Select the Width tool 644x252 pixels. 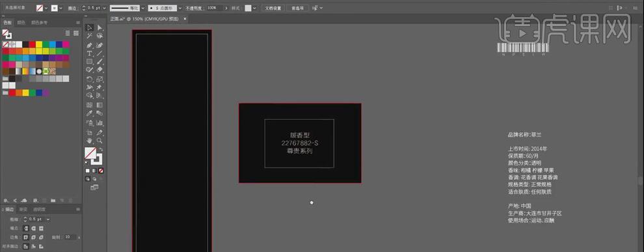click(x=90, y=87)
